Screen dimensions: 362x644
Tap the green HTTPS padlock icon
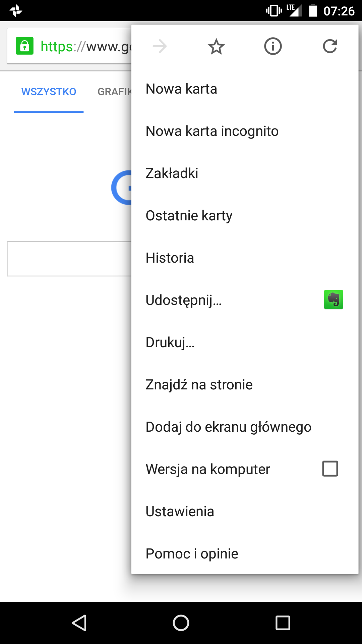click(x=25, y=46)
